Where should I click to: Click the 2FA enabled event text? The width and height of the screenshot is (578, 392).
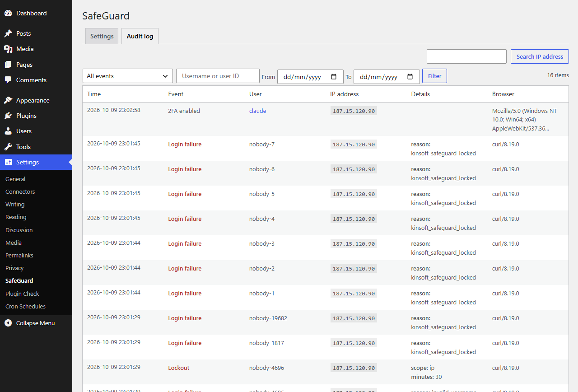(184, 111)
